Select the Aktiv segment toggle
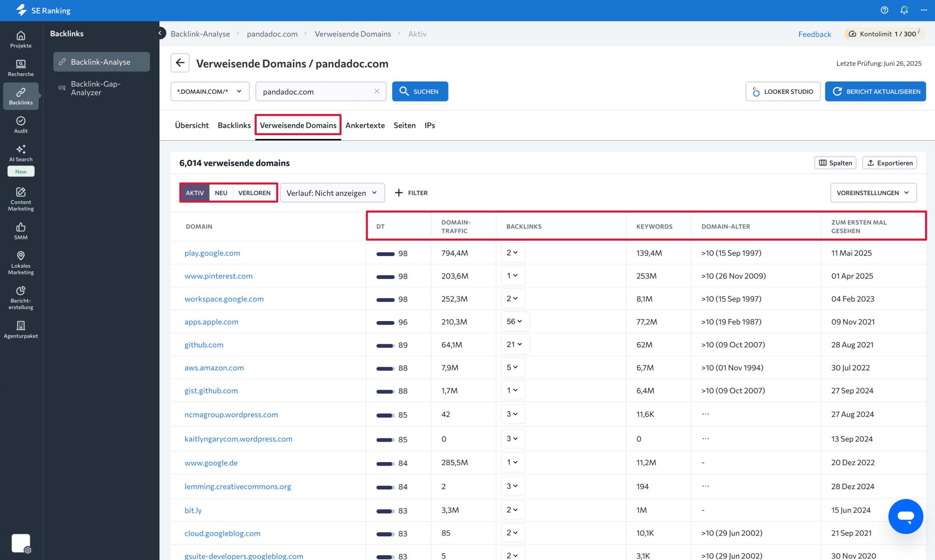This screenshot has width=935, height=560. point(195,193)
